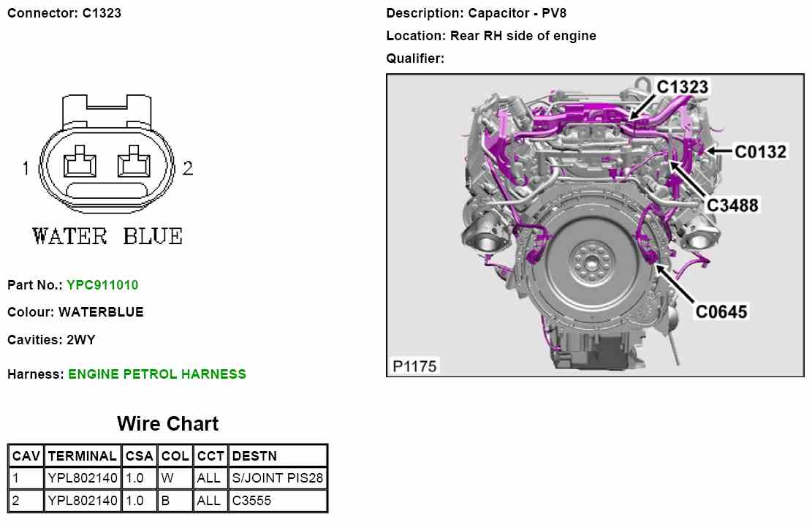Click cavity 1 terminal in connector diagram
The width and height of the screenshot is (812, 522).
pyautogui.click(x=79, y=162)
